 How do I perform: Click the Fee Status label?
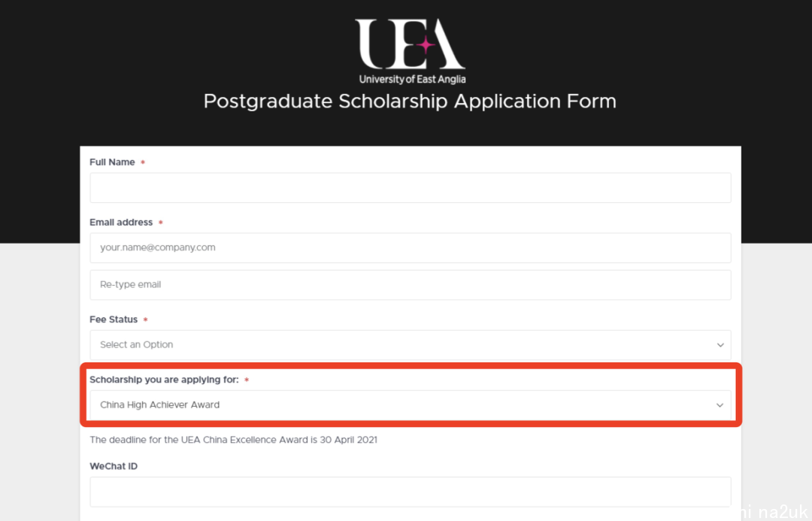pyautogui.click(x=114, y=320)
